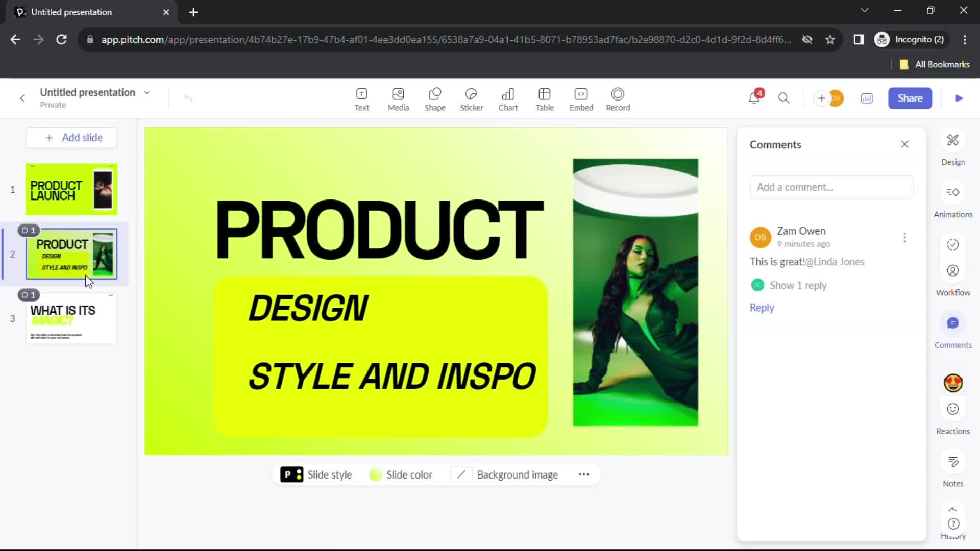Open presentation title dropdown menu
The height and width of the screenshot is (551, 980).
(146, 92)
